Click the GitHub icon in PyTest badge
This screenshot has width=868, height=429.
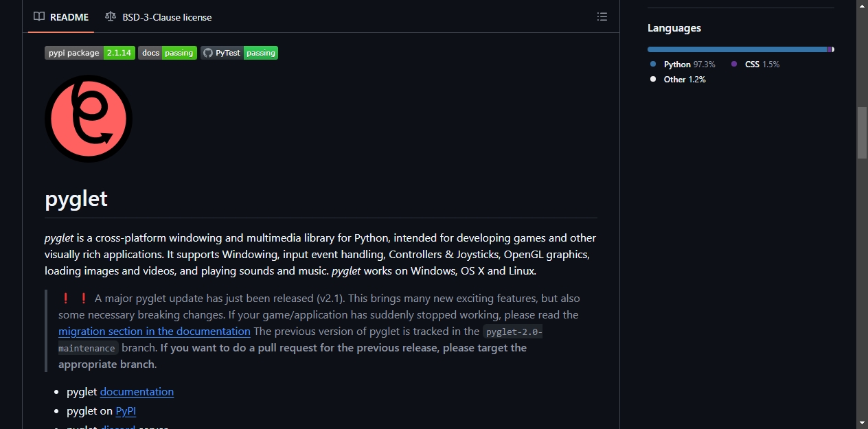tap(208, 53)
